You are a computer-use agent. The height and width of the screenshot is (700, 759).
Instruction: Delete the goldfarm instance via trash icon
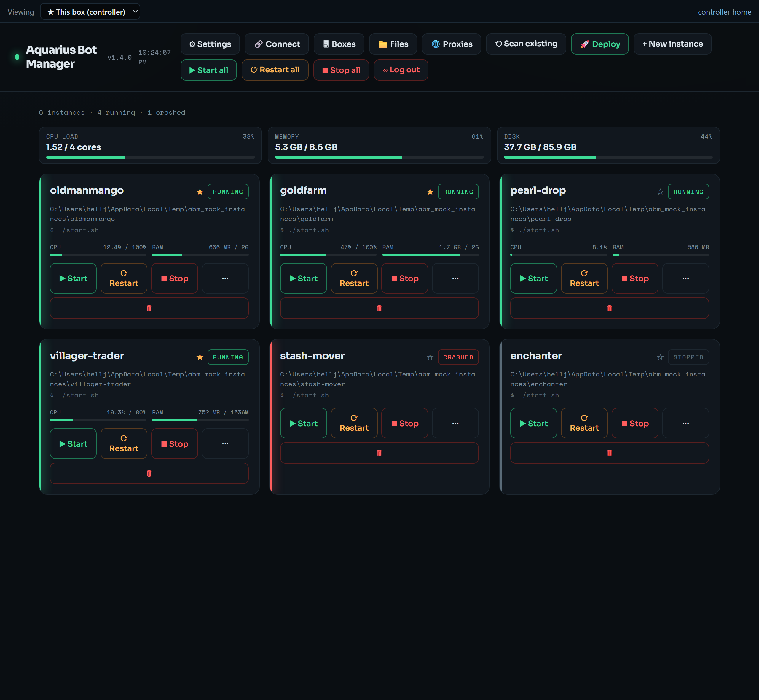tap(379, 308)
